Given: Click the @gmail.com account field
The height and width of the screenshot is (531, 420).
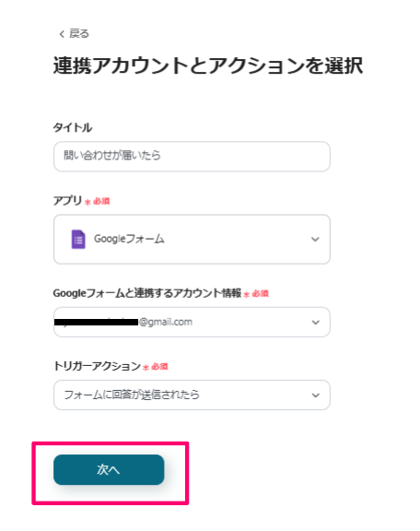Looking at the screenshot, I should pyautogui.click(x=192, y=322).
